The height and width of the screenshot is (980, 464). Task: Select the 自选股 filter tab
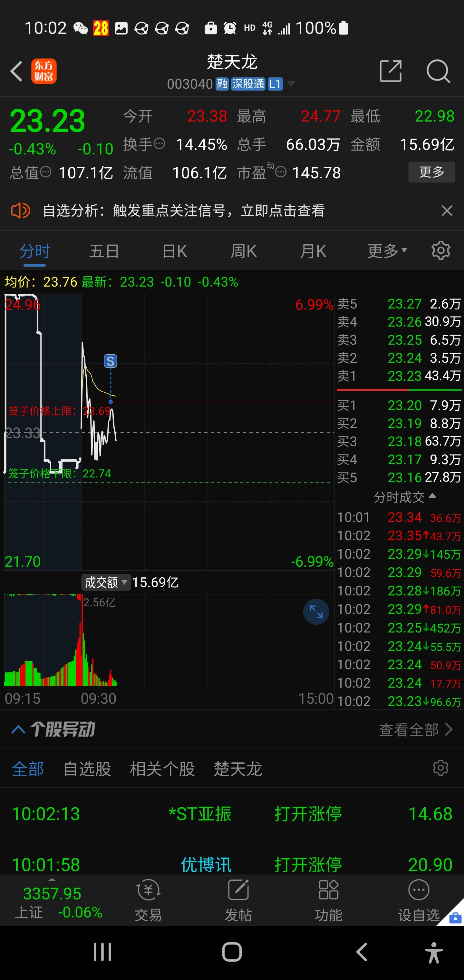[x=87, y=769]
